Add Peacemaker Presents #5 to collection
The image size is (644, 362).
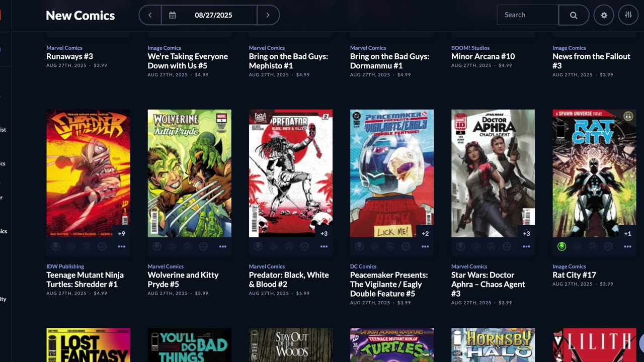point(374,246)
